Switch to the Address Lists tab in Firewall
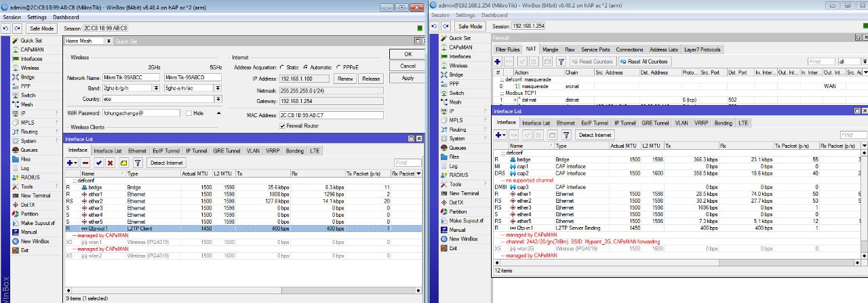Screen dimensions: 868x303 pyautogui.click(x=663, y=49)
